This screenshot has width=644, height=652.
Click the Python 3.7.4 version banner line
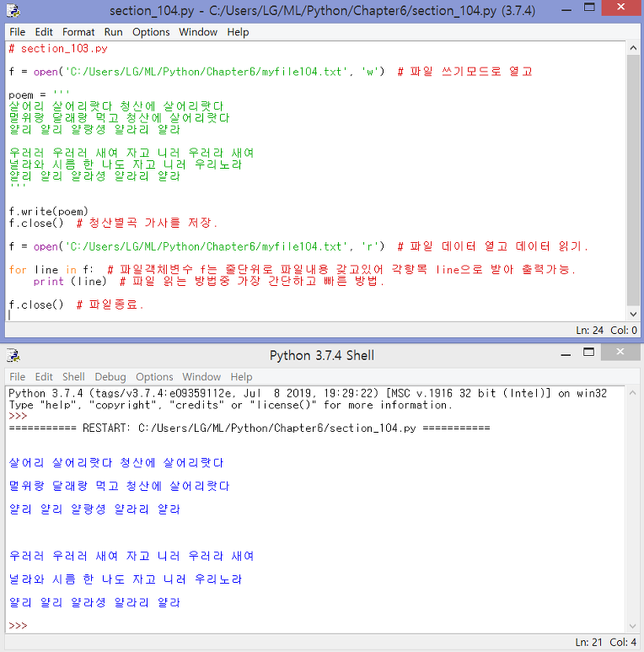pyautogui.click(x=308, y=393)
